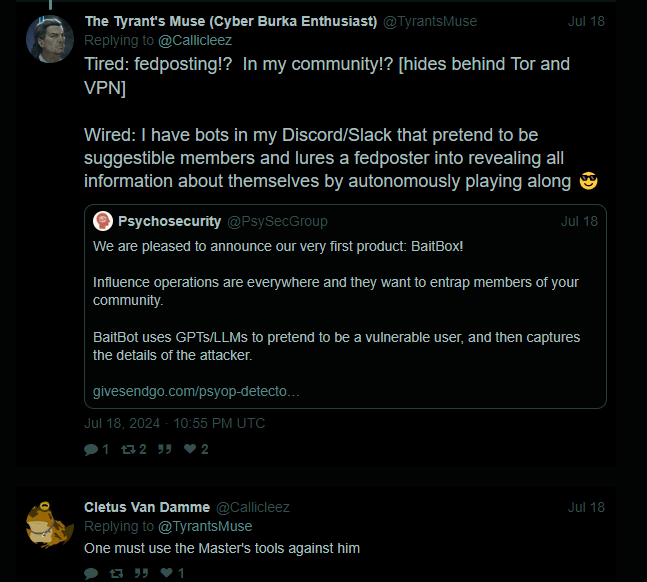This screenshot has width=647, height=582.
Task: Open the givesendgo.com/psyop-detecto… link
Action: point(196,391)
